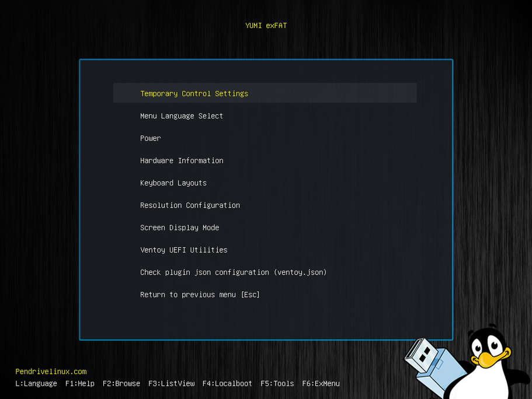The width and height of the screenshot is (532, 399).
Task: Click the USB flash drive graphic
Action: pyautogui.click(x=434, y=367)
